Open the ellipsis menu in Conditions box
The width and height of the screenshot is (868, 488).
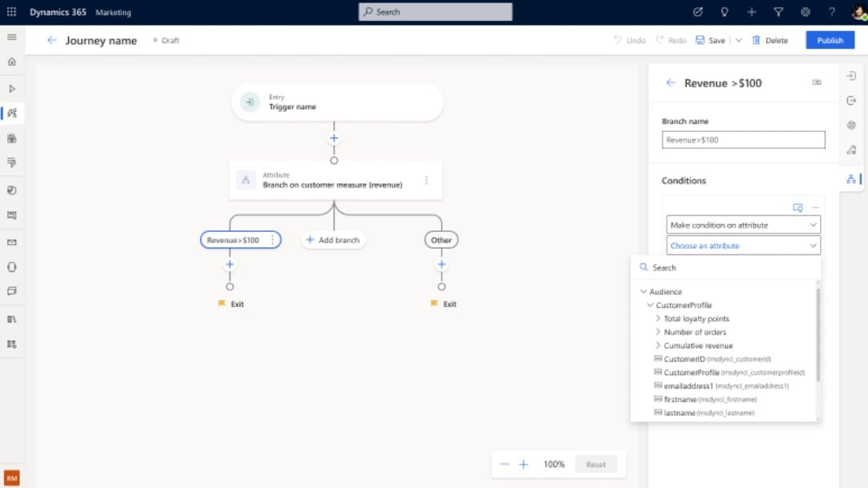tap(815, 208)
